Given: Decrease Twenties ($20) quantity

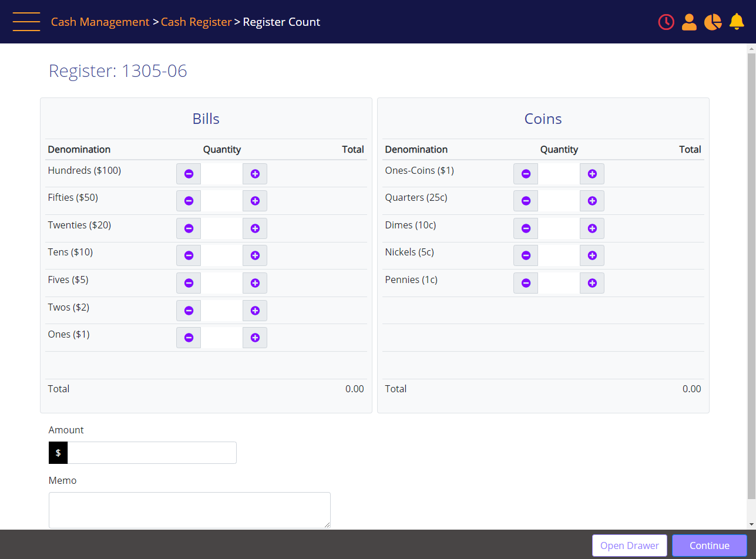Looking at the screenshot, I should 189,228.
